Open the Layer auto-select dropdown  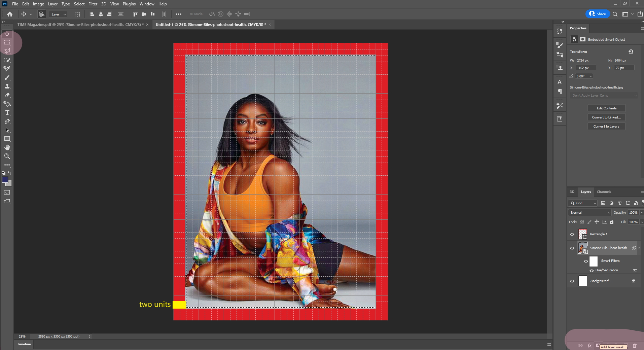click(58, 14)
